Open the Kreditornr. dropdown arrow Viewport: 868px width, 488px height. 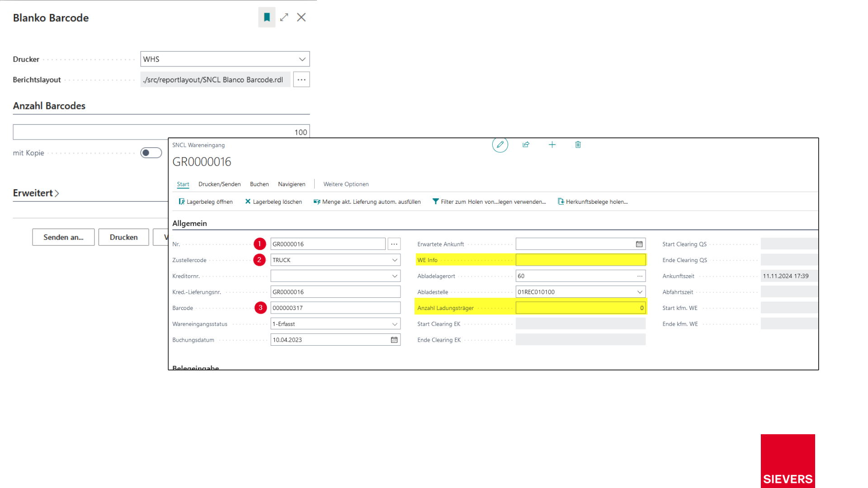tap(395, 276)
